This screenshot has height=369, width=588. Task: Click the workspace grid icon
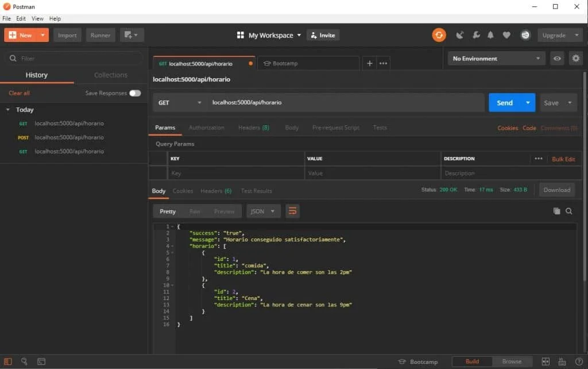point(241,35)
